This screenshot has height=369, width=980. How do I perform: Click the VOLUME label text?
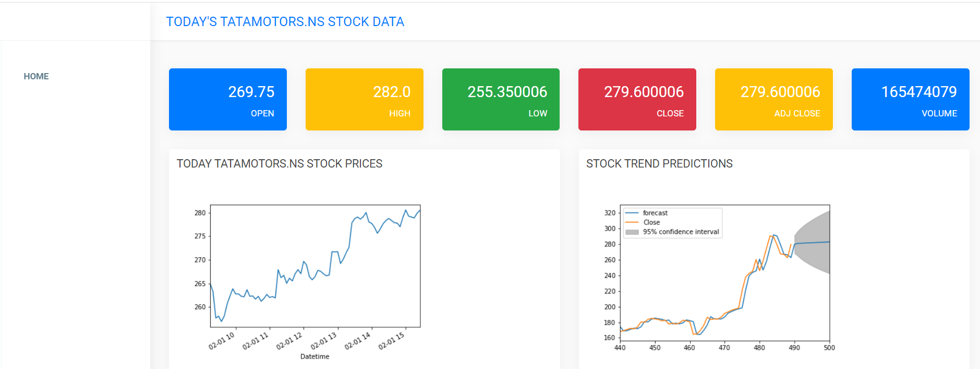[x=939, y=113]
